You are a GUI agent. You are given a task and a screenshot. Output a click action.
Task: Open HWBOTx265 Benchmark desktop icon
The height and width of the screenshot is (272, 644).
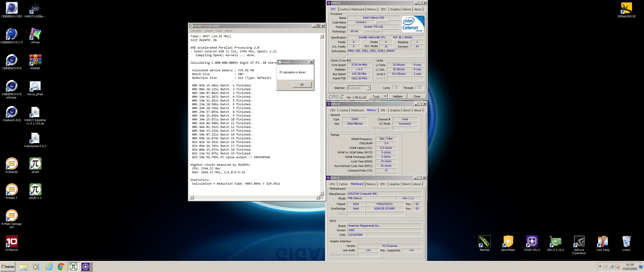[x=35, y=10]
